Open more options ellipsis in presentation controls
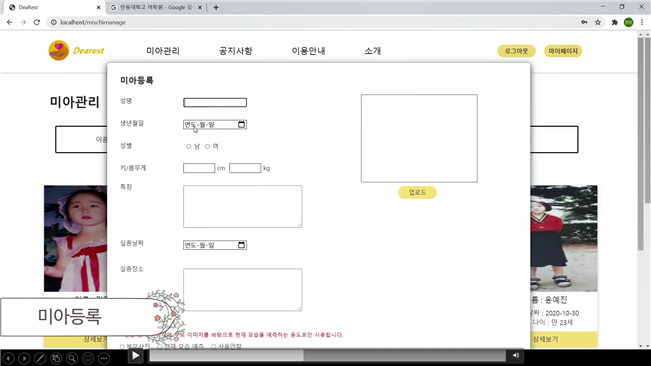The width and height of the screenshot is (651, 366). [x=104, y=358]
